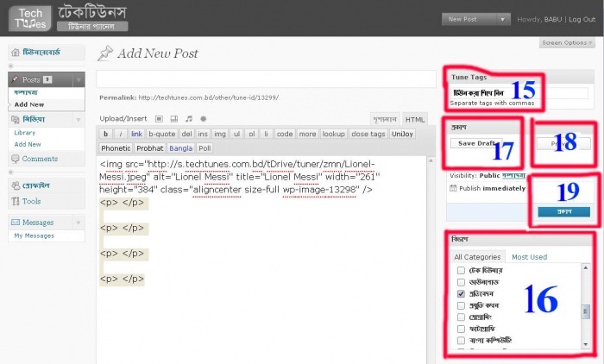The height and width of the screenshot is (364, 604).
Task: Expand the Messages section arrow
Action: point(79,223)
